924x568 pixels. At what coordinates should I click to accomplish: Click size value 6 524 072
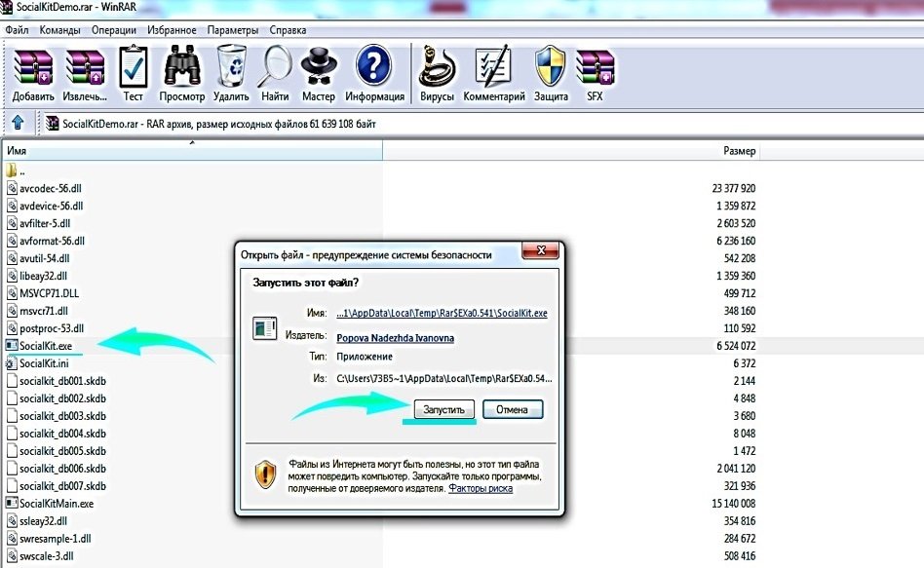pyautogui.click(x=736, y=345)
